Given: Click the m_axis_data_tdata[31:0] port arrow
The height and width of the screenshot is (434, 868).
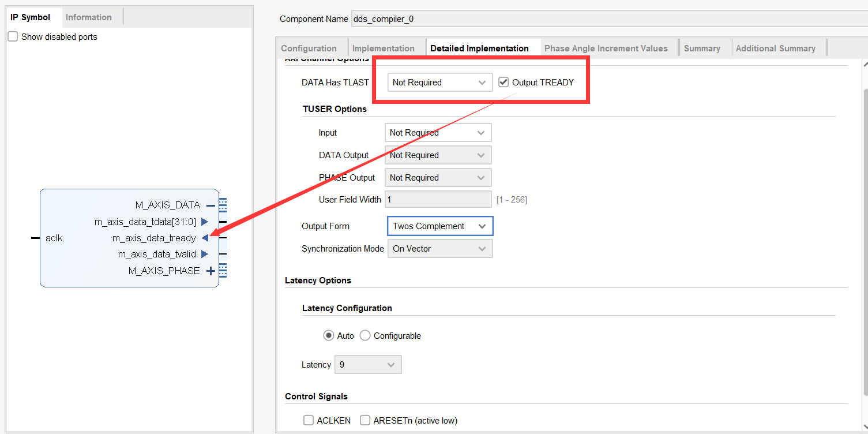Looking at the screenshot, I should 205,222.
